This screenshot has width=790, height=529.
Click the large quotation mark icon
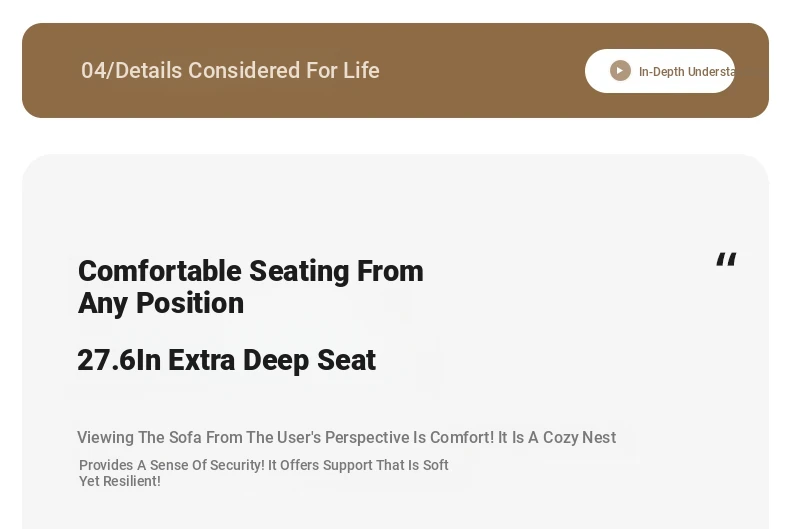726,259
